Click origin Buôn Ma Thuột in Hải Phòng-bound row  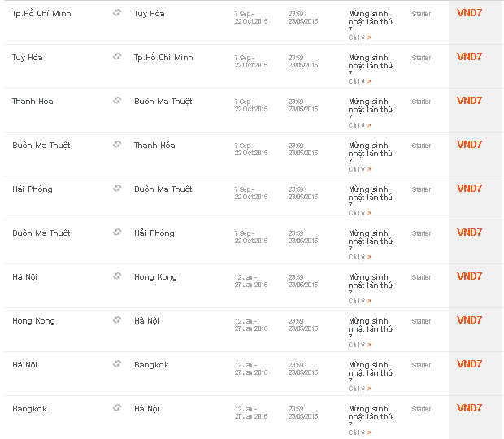pyautogui.click(x=41, y=233)
